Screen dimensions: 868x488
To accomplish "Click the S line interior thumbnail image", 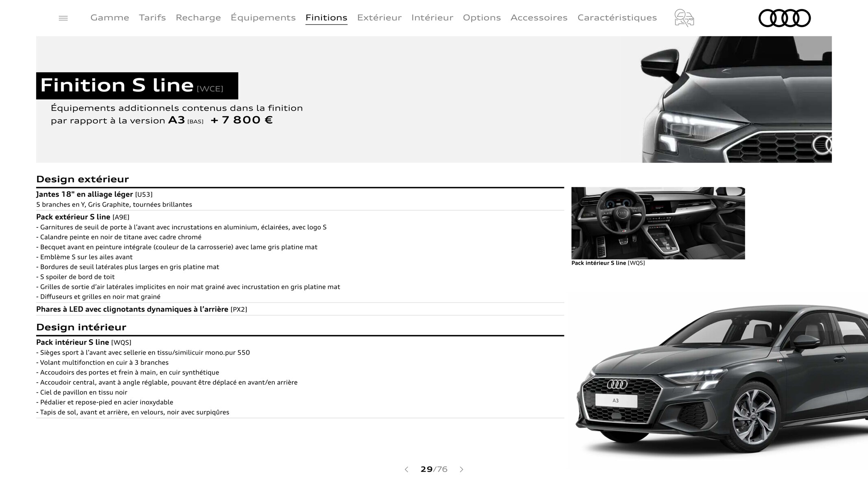I will pos(658,223).
